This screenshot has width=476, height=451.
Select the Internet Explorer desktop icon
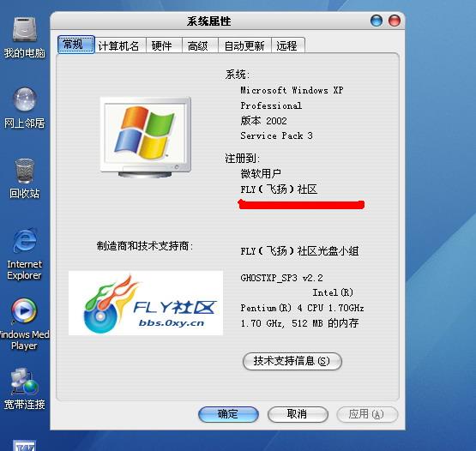click(x=24, y=255)
